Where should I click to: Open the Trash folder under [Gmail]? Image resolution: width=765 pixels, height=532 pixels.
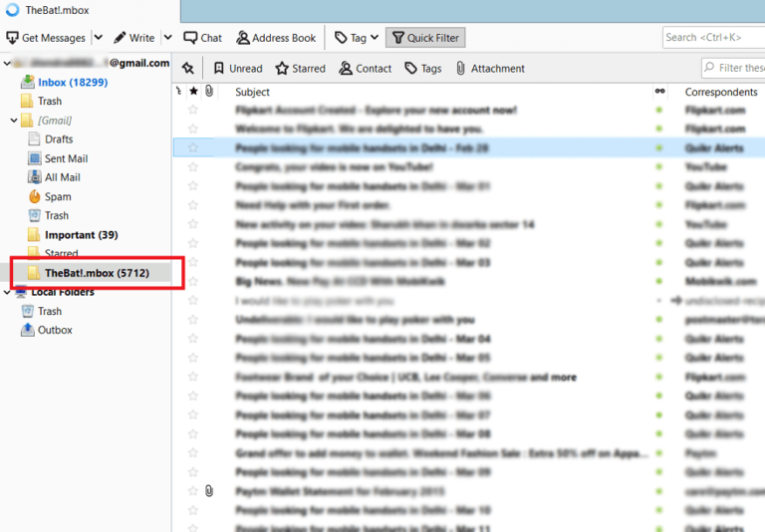(x=57, y=215)
